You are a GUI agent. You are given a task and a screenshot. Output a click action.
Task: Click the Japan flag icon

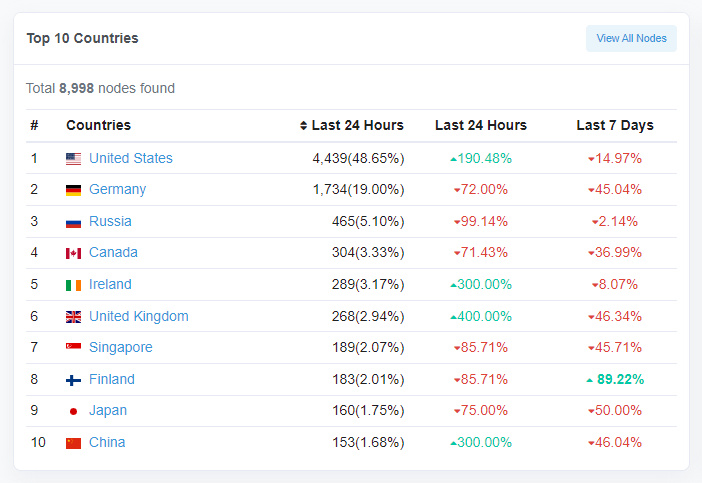pos(73,411)
